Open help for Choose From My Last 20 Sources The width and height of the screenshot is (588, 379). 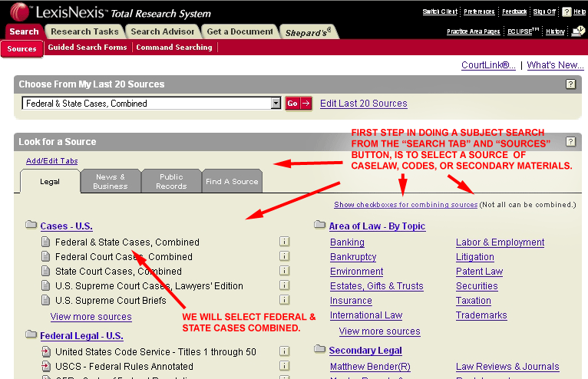[x=570, y=84]
